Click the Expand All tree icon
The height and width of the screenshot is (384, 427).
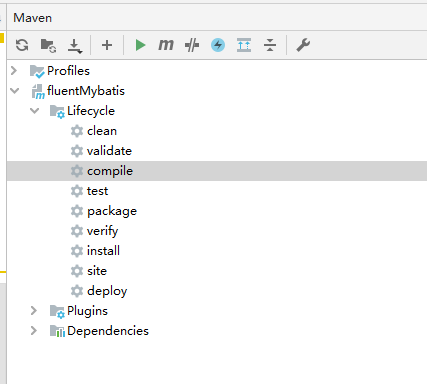pos(244,45)
